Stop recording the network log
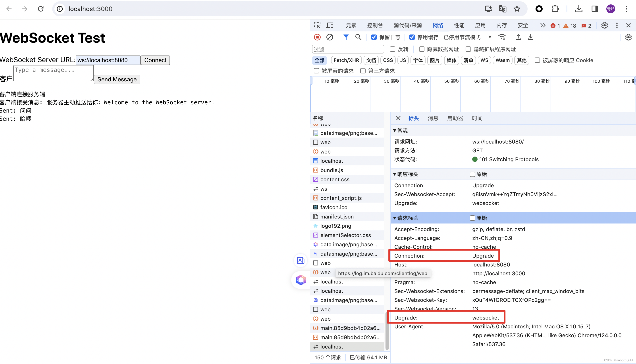 coord(317,37)
